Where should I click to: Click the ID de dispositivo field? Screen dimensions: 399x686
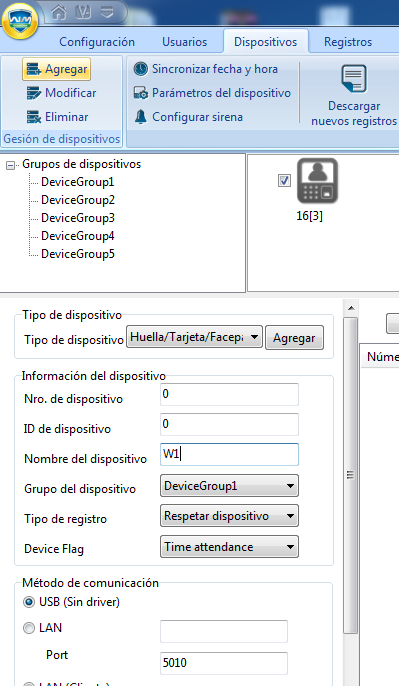click(x=229, y=424)
